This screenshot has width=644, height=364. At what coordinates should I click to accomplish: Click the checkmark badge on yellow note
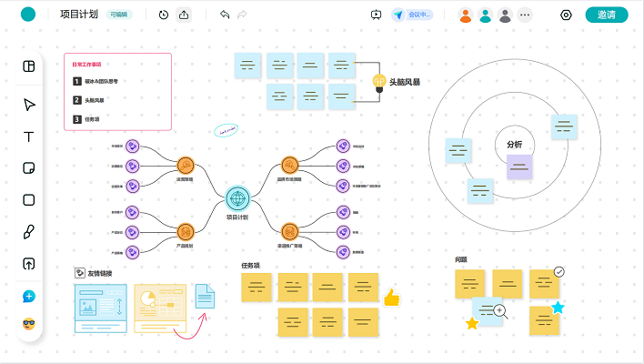[x=559, y=272]
